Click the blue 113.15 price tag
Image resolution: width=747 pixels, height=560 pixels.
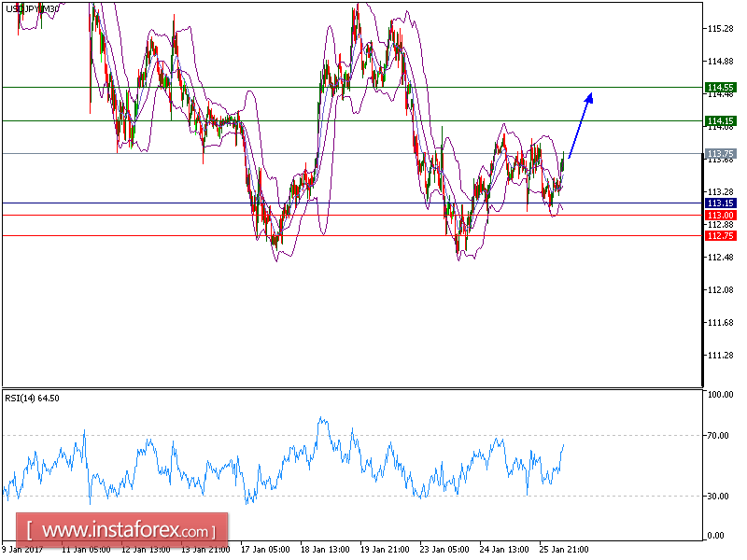click(x=719, y=202)
